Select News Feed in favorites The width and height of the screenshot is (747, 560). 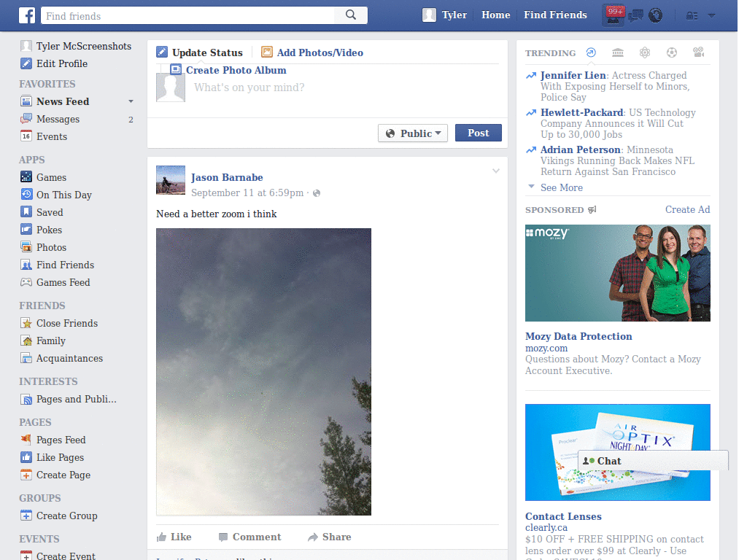pyautogui.click(x=63, y=101)
